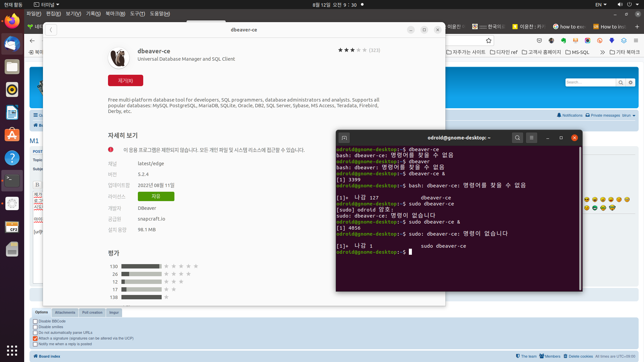This screenshot has height=362, width=644.
Task: Click the back arrow in Firefox
Action: point(32,41)
